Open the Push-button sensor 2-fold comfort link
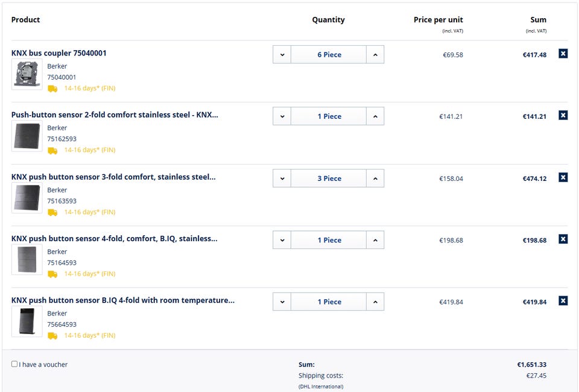 click(115, 115)
